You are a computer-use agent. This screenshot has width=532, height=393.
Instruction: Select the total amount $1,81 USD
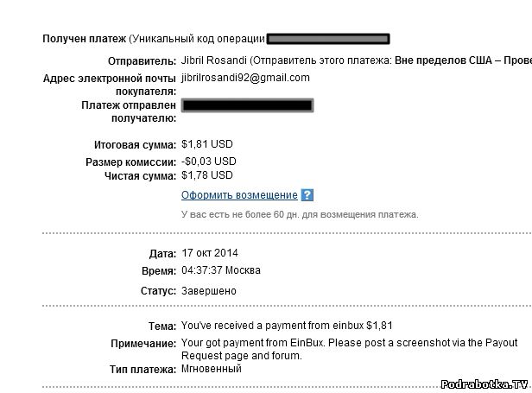[207, 144]
